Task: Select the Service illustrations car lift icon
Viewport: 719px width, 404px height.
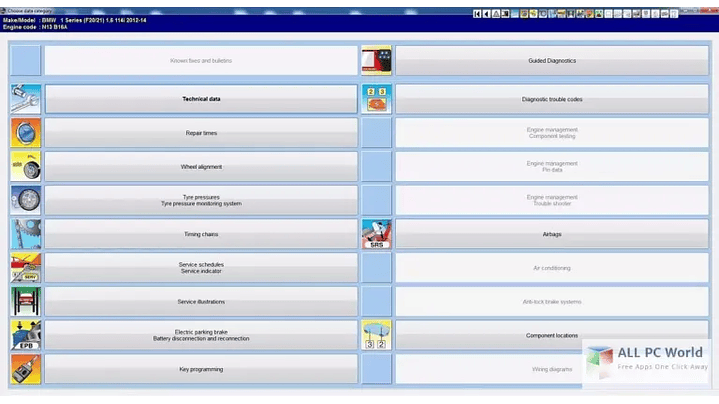Action: [25, 301]
